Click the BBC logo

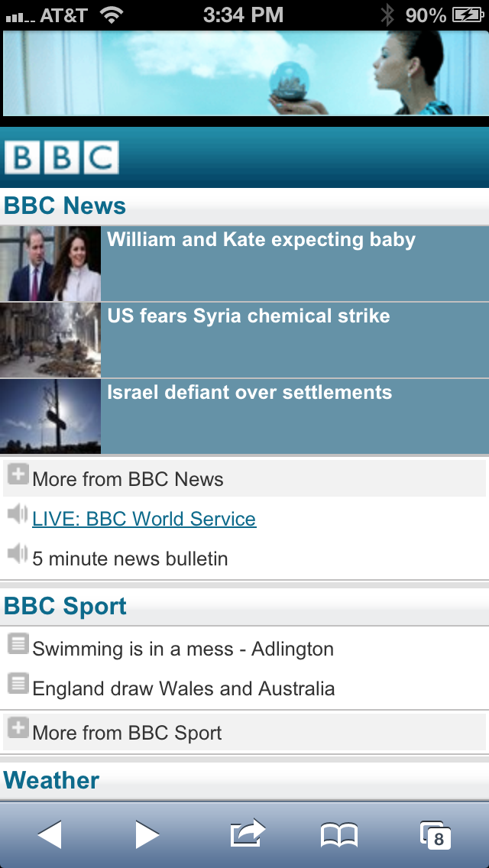61,157
